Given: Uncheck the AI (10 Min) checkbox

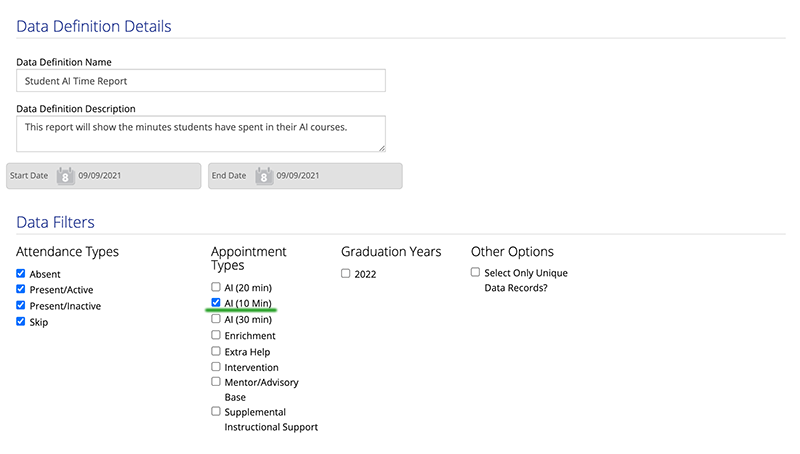Looking at the screenshot, I should 216,302.
